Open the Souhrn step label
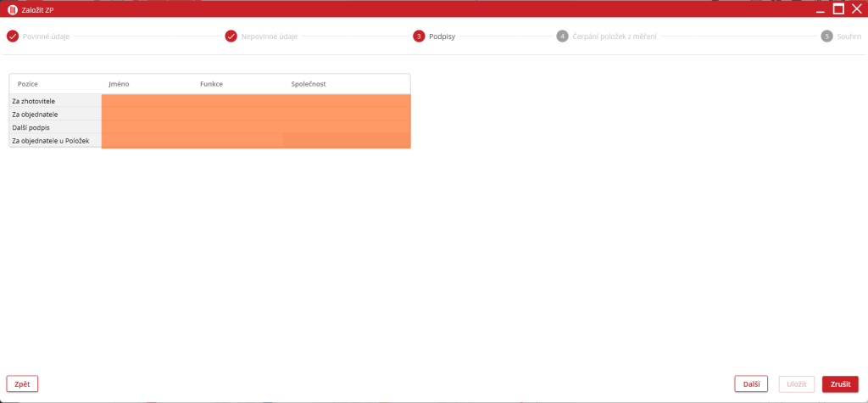 pos(849,36)
